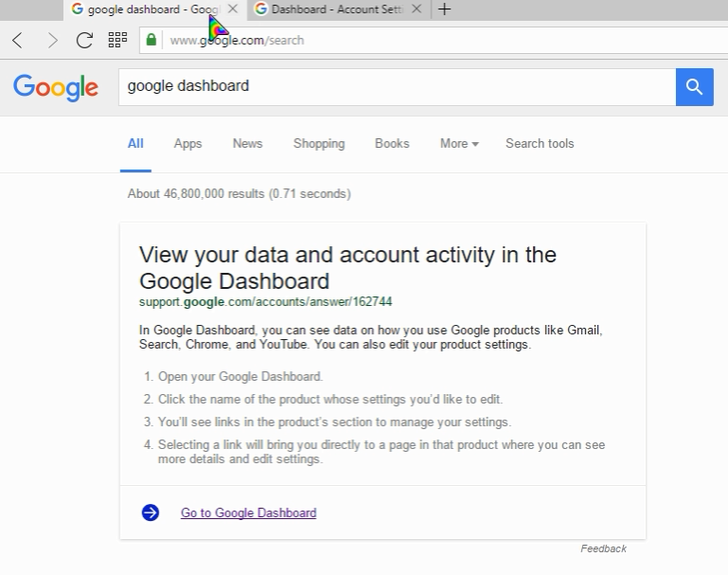Click the blue search magnifier button
728x575 pixels.
[x=695, y=87]
